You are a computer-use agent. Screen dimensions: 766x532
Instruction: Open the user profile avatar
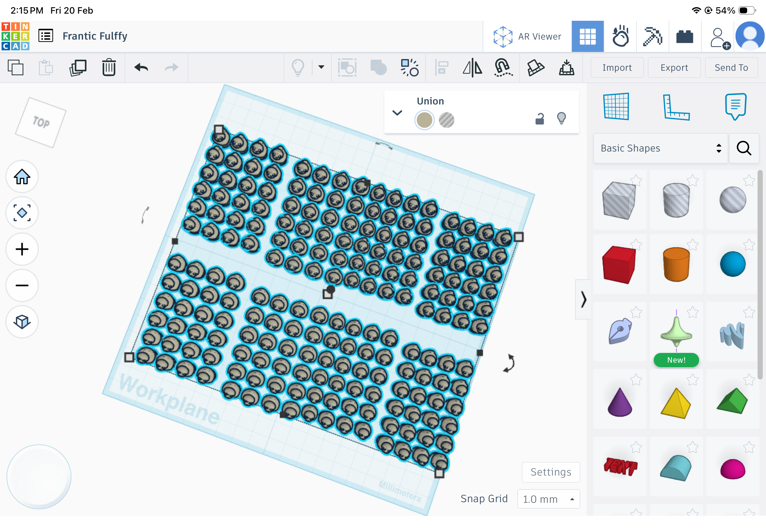pos(750,36)
